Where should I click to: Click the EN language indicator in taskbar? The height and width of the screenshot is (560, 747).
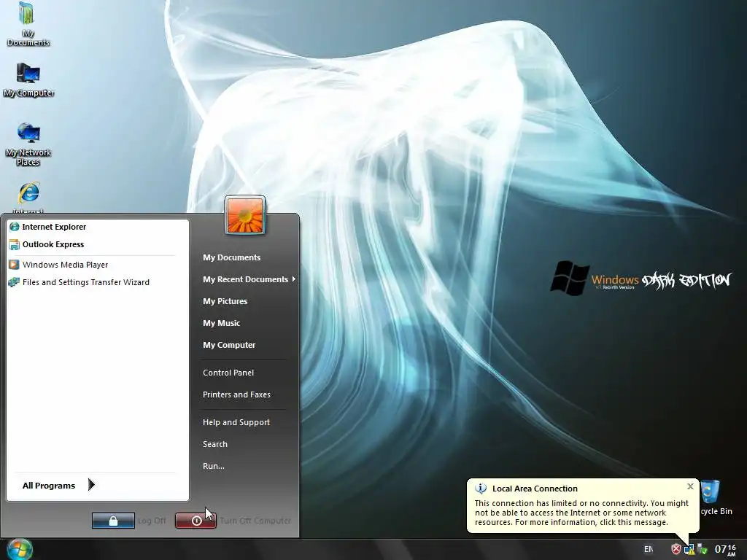[649, 549]
